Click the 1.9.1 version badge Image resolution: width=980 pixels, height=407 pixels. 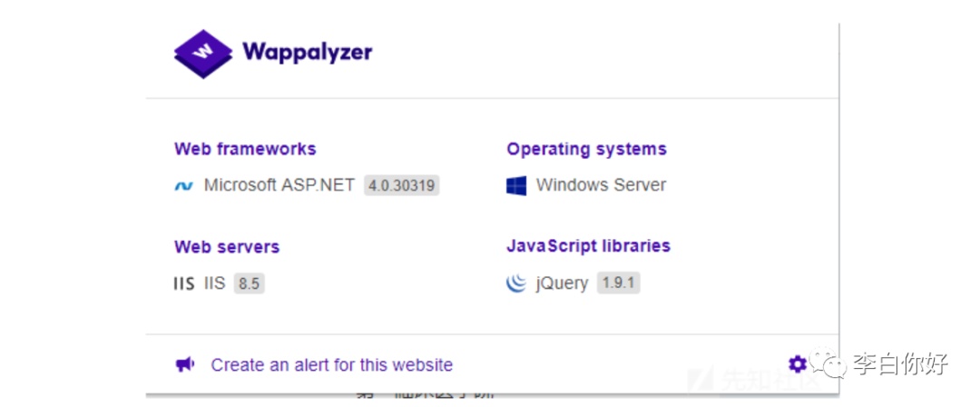(618, 283)
